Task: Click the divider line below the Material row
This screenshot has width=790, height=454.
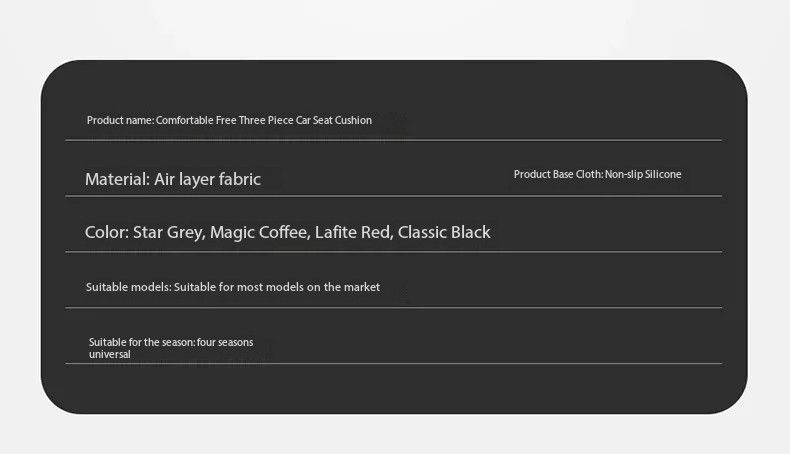Action: pyautogui.click(x=393, y=196)
